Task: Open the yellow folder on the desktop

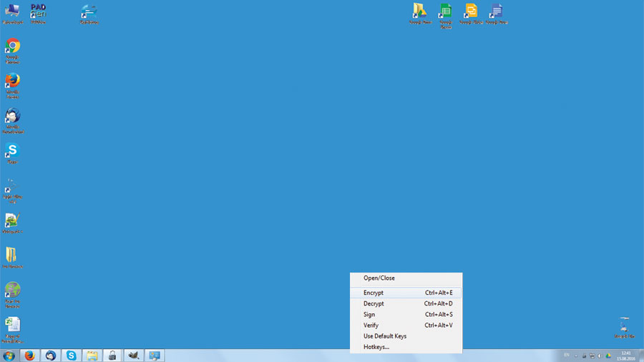Action: (x=12, y=258)
